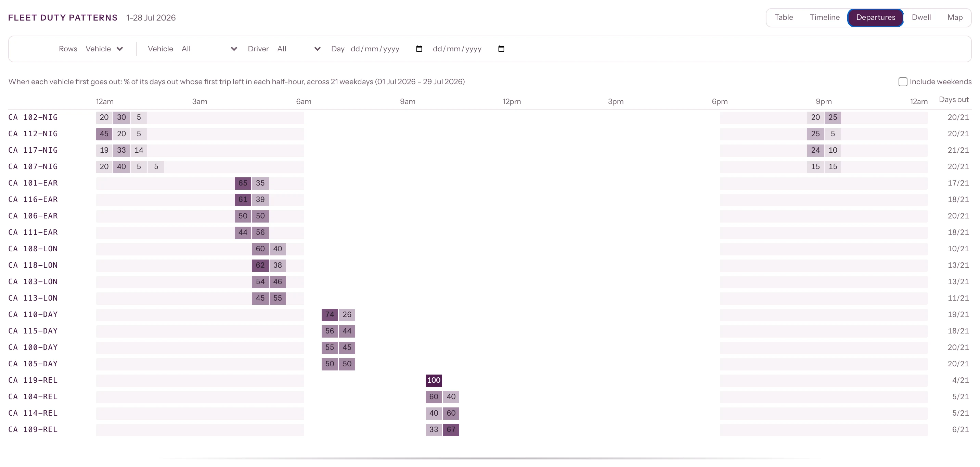Click row label CA 104-REL
Image resolution: width=980 pixels, height=467 pixels.
click(33, 396)
